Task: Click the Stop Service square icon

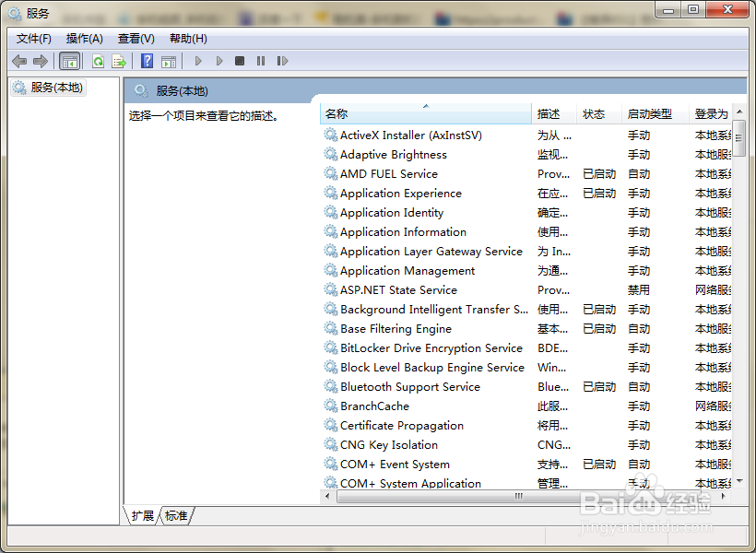Action: pos(240,61)
